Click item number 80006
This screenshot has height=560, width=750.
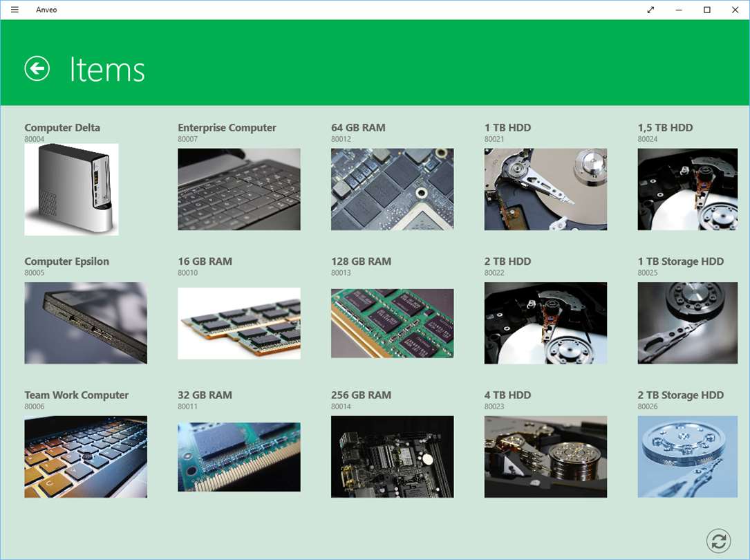pos(35,407)
